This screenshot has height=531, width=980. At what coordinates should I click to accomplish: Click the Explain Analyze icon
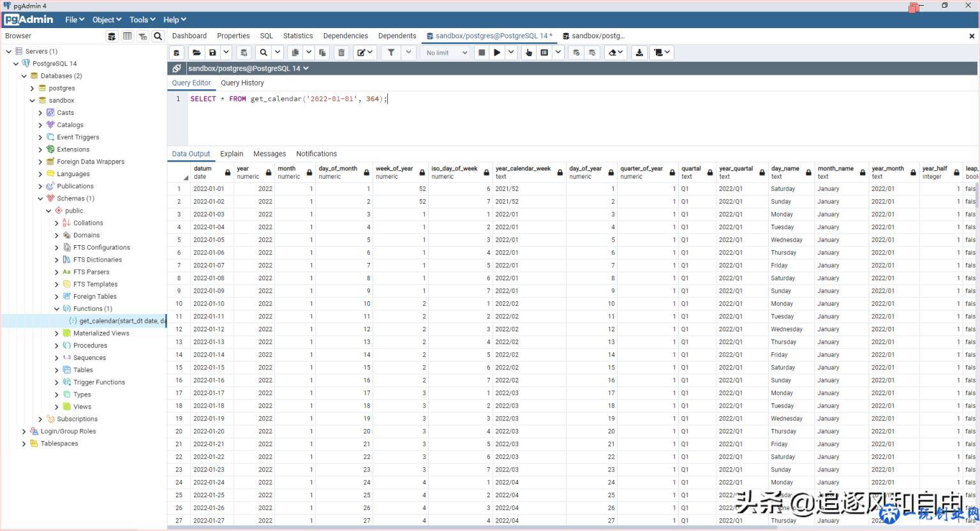(x=544, y=52)
